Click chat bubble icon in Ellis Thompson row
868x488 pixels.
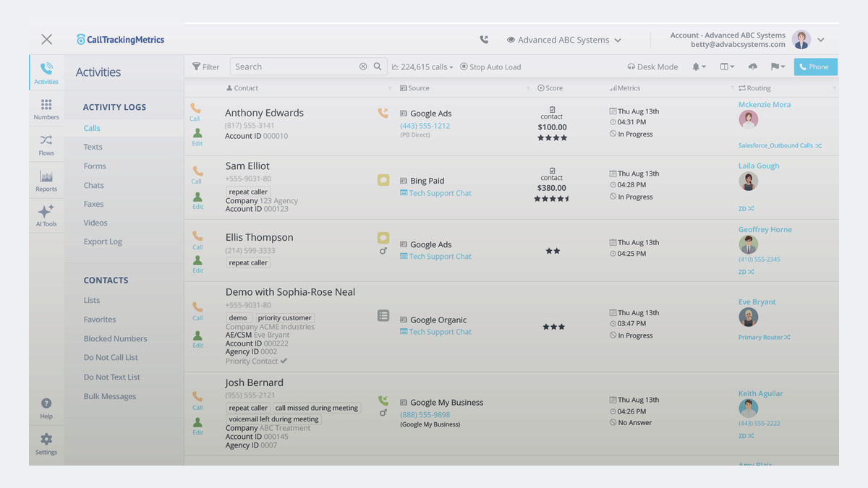click(383, 237)
